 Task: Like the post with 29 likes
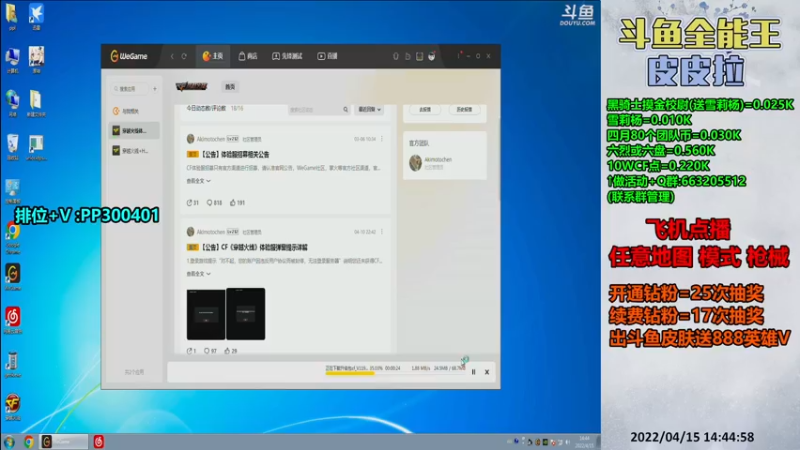coord(231,351)
